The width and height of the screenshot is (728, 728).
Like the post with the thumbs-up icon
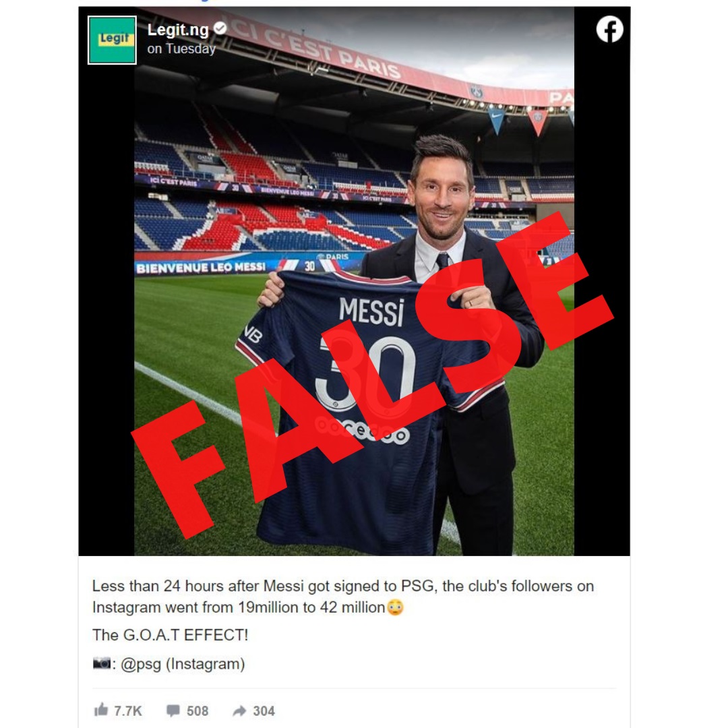(x=100, y=709)
